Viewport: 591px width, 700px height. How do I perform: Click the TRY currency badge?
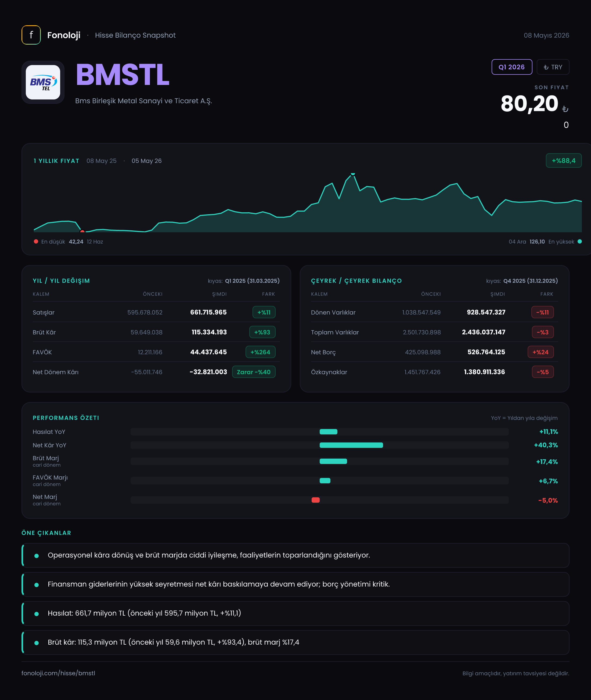pyautogui.click(x=553, y=67)
